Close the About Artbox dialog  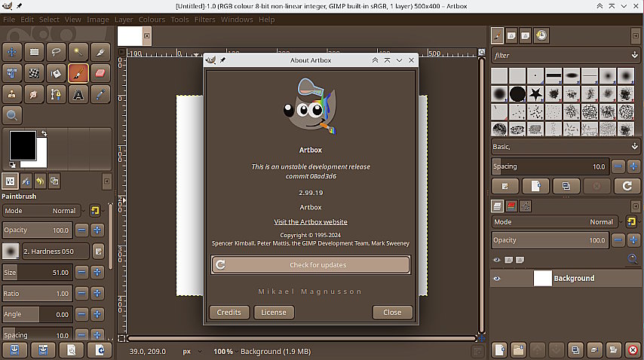click(392, 313)
